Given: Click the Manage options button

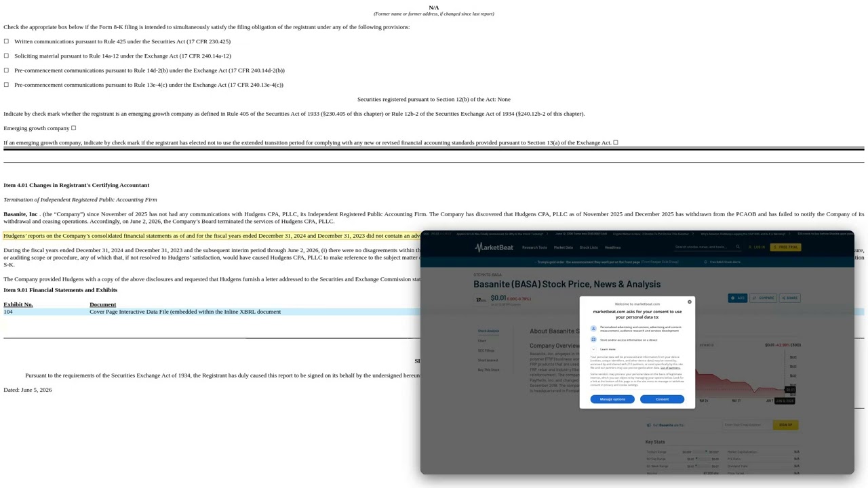Looking at the screenshot, I should [612, 399].
